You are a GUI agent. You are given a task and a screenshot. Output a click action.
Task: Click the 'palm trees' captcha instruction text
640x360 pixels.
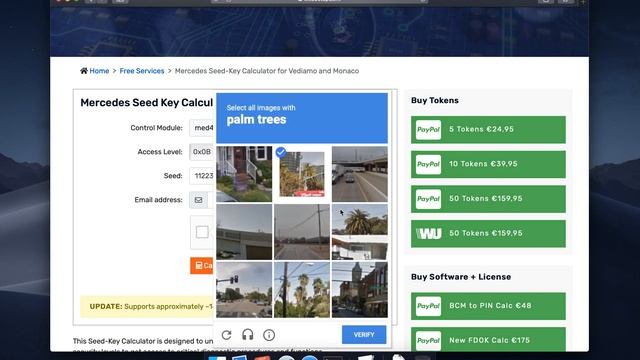point(256,120)
